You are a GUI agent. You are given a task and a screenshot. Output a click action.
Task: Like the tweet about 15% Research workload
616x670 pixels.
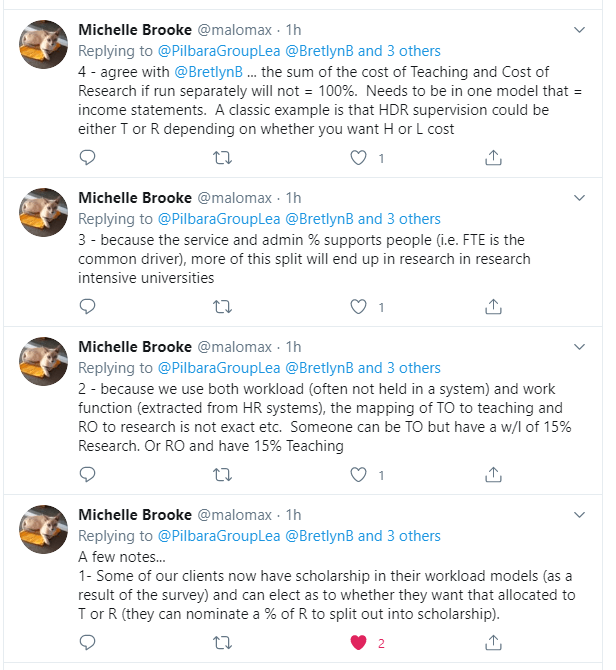[x=358, y=475]
